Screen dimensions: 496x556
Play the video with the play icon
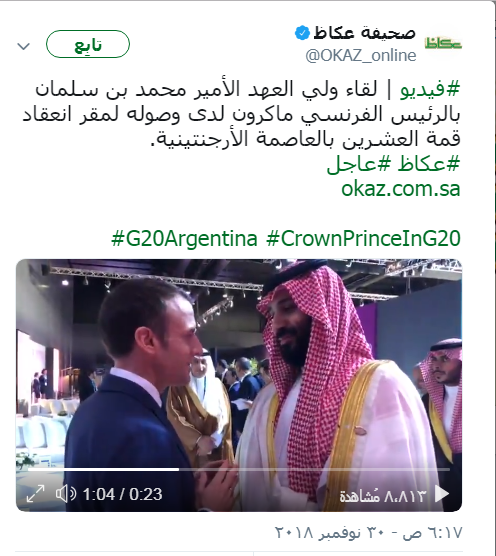[442, 494]
